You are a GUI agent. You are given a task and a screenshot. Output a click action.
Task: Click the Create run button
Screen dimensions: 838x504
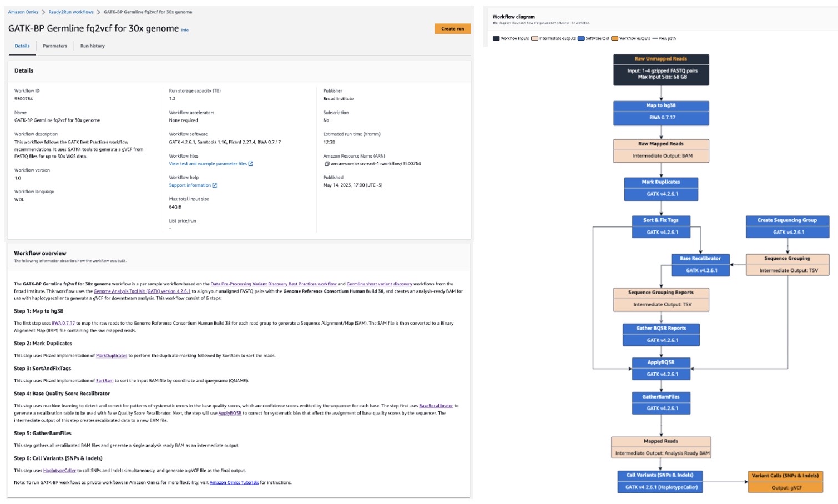(x=452, y=29)
